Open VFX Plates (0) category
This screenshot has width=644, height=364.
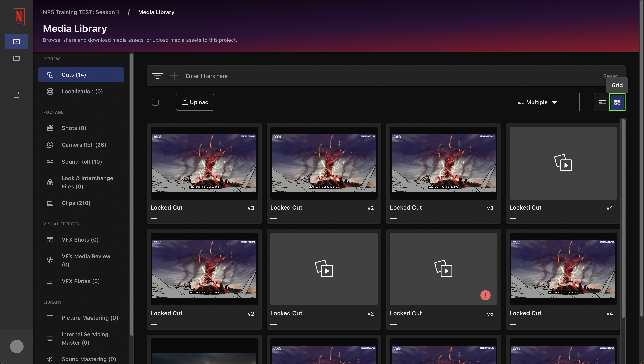(81, 281)
